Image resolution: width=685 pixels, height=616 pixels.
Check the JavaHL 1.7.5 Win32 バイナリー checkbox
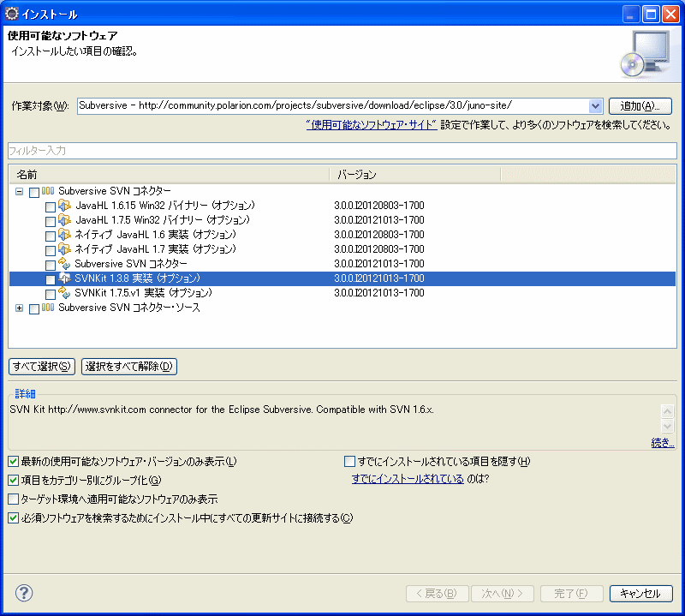pyautogui.click(x=51, y=221)
